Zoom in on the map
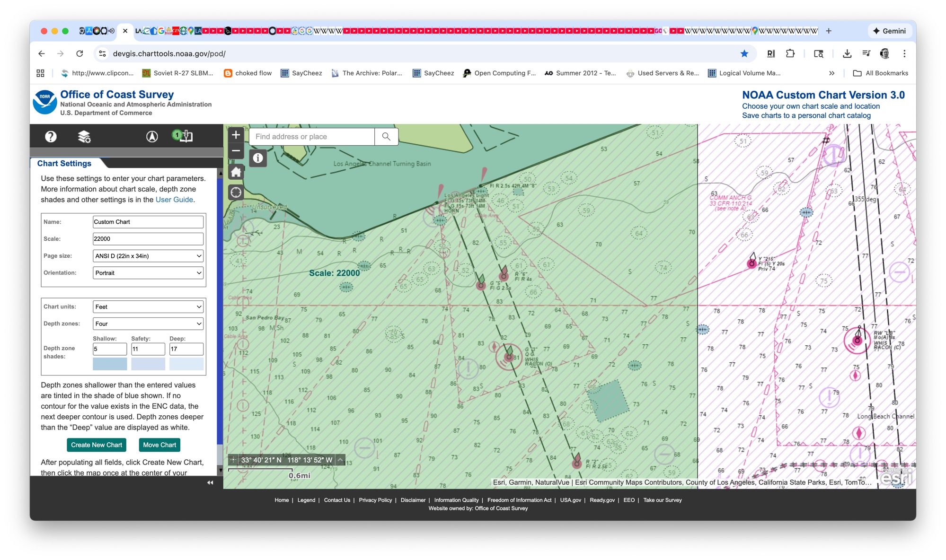 click(236, 135)
